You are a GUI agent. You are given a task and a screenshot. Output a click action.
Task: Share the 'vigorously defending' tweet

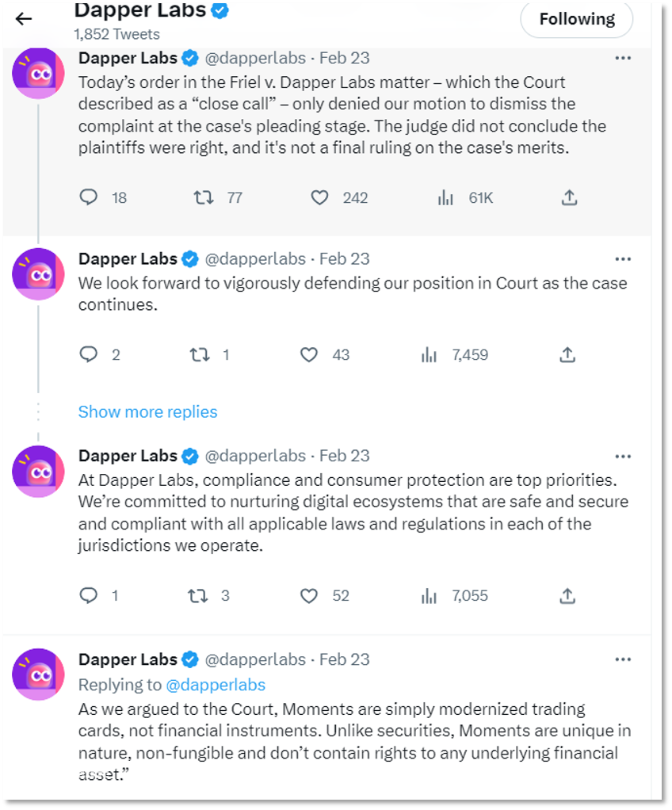click(x=567, y=355)
